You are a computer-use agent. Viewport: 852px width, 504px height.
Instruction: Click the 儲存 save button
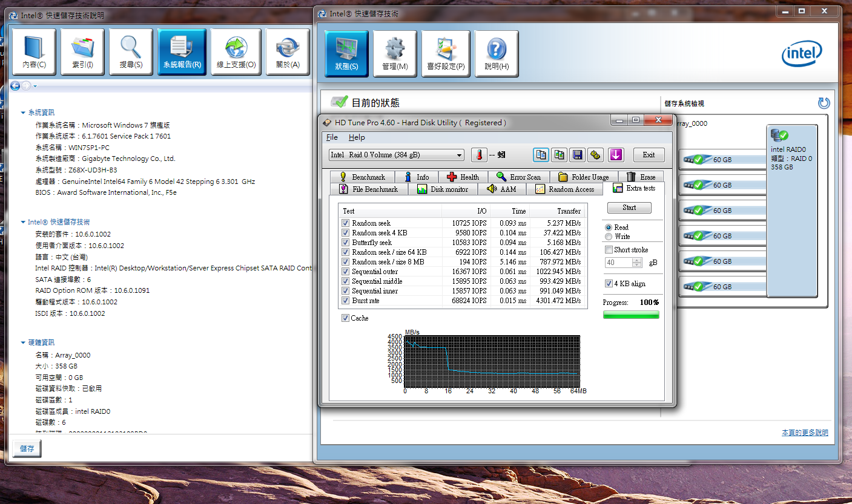click(27, 448)
